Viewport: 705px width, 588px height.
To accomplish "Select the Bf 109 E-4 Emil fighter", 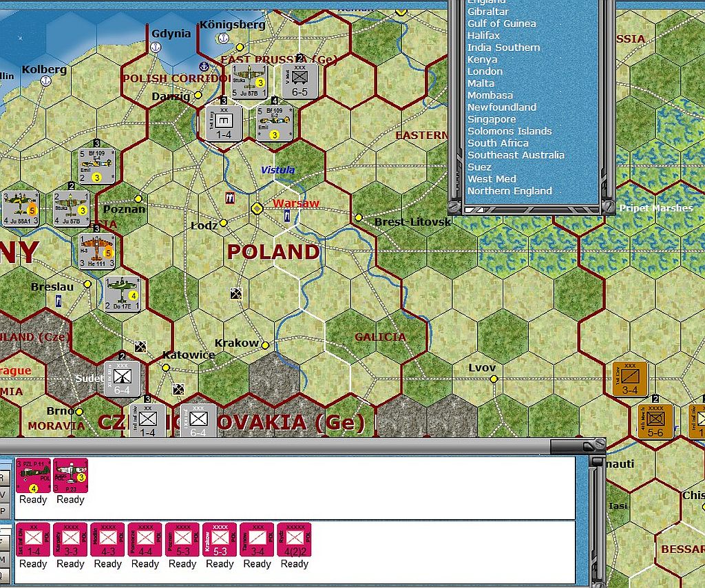I will coord(96,166).
